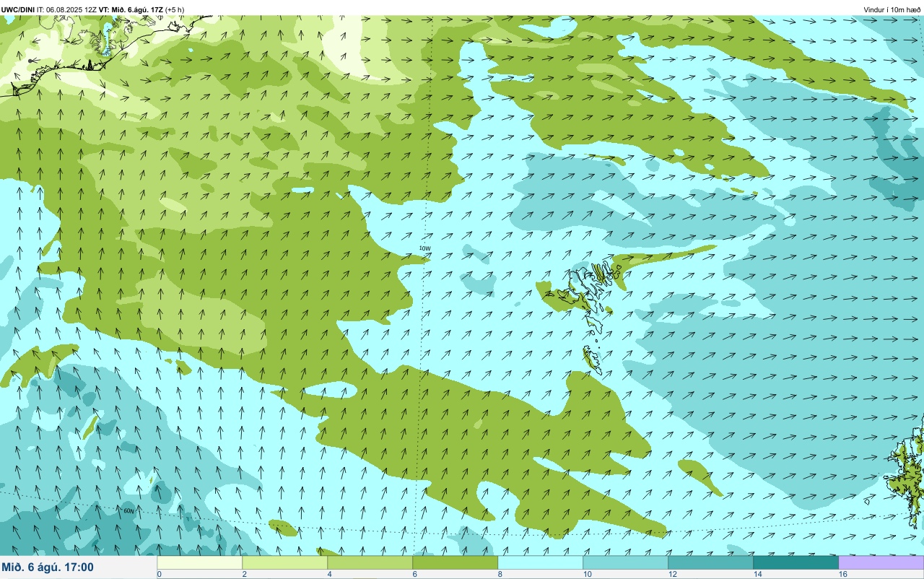924x579 pixels.
Task: Click the legend value '14'
Action: point(757,574)
